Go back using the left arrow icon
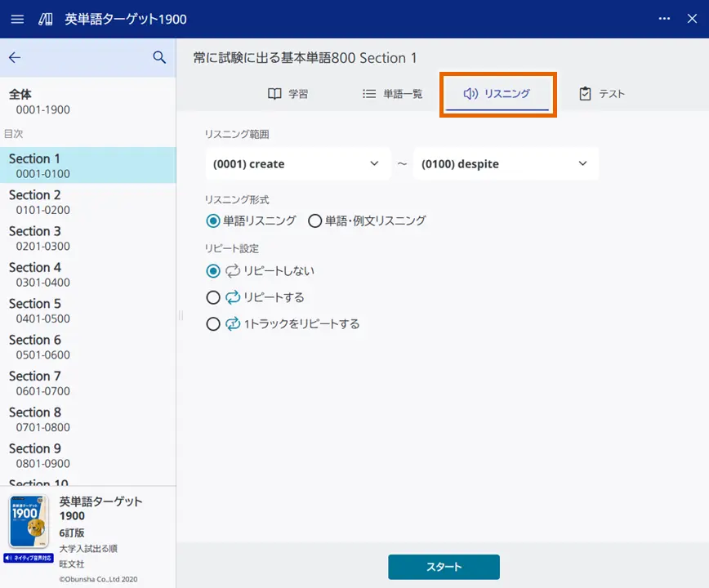 click(x=14, y=57)
